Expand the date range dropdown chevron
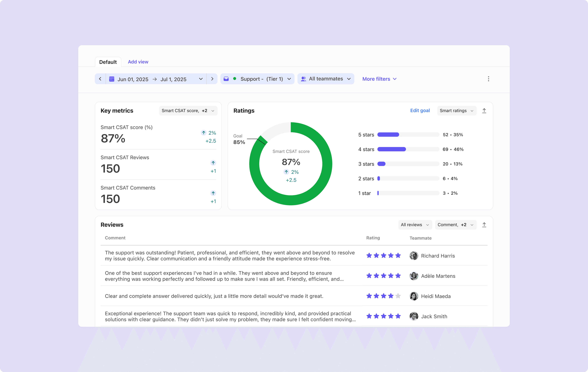This screenshot has width=588, height=372. tap(201, 79)
